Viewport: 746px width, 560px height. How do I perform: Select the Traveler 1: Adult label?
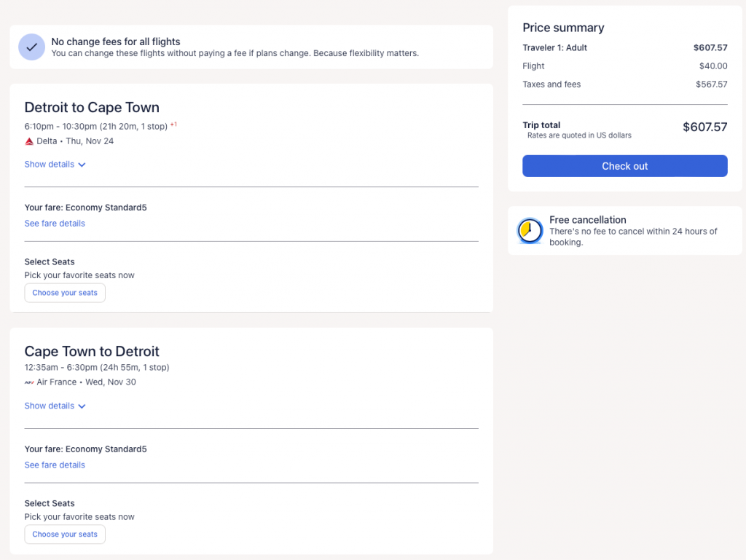[x=554, y=48]
